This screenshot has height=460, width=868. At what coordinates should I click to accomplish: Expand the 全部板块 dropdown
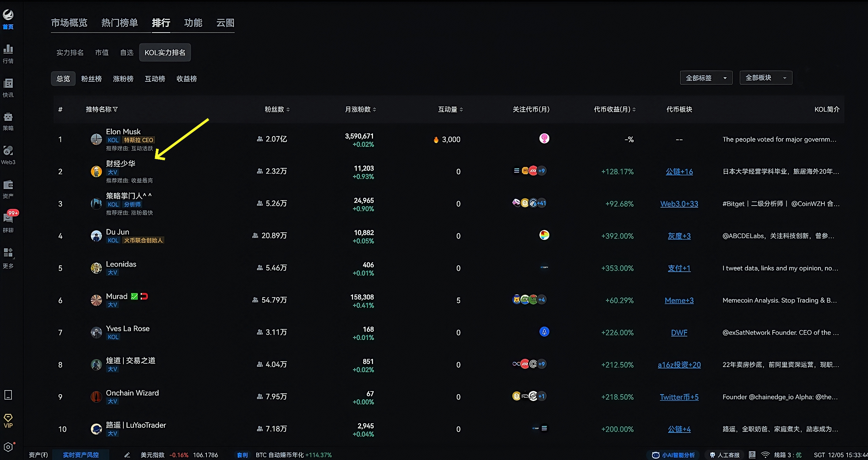click(766, 78)
